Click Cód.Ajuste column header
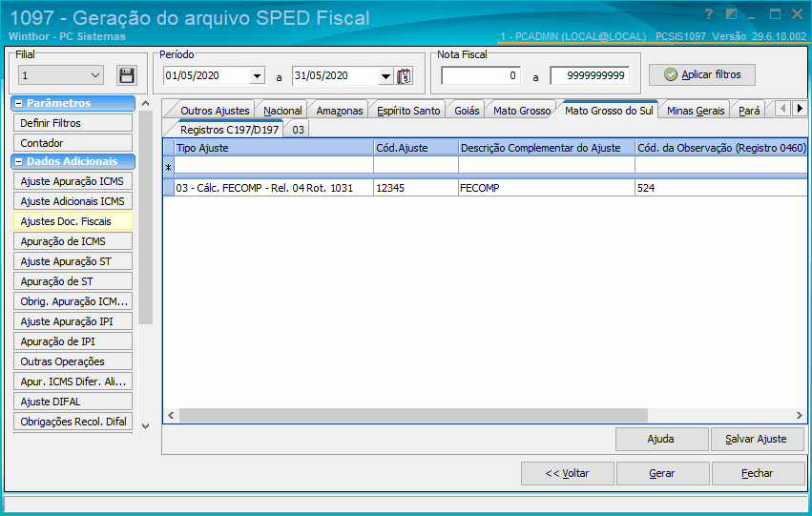Image resolution: width=812 pixels, height=516 pixels. [416, 148]
